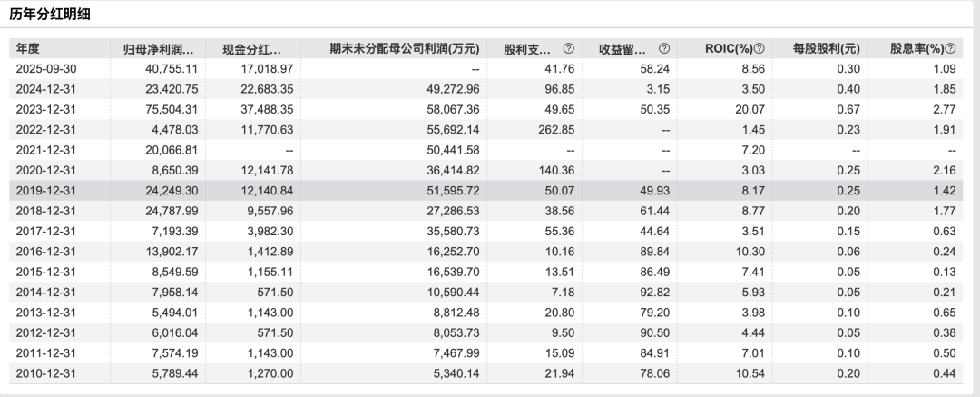Click help icon beside 股息率(%) header
This screenshot has width=980, height=397.
(951, 48)
